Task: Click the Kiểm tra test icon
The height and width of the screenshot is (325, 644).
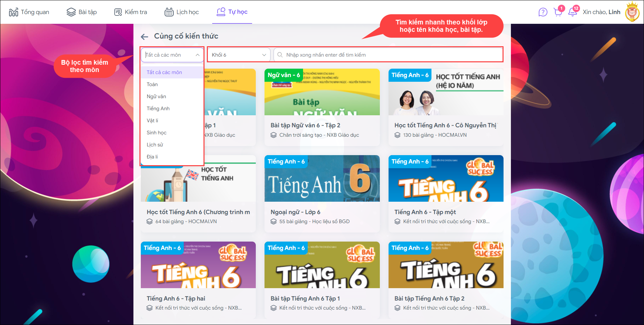Action: (x=118, y=12)
